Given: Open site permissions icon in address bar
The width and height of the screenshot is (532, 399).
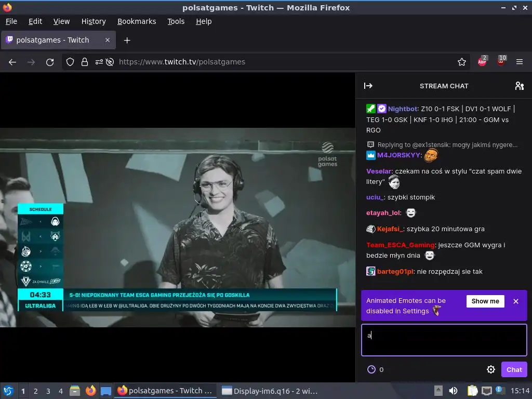Looking at the screenshot, I should point(99,62).
